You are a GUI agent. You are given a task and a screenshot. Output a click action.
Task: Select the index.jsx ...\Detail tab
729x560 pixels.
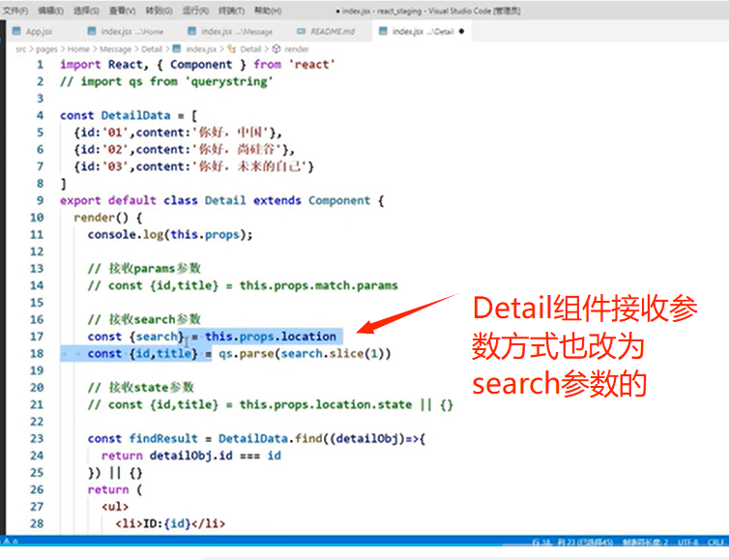click(x=423, y=32)
